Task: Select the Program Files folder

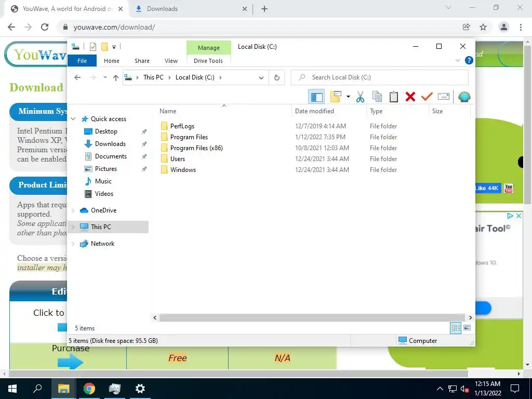Action: [x=189, y=137]
